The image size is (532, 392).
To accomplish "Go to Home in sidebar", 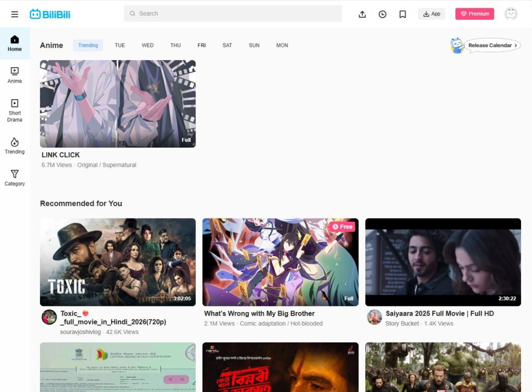I will pos(15,44).
